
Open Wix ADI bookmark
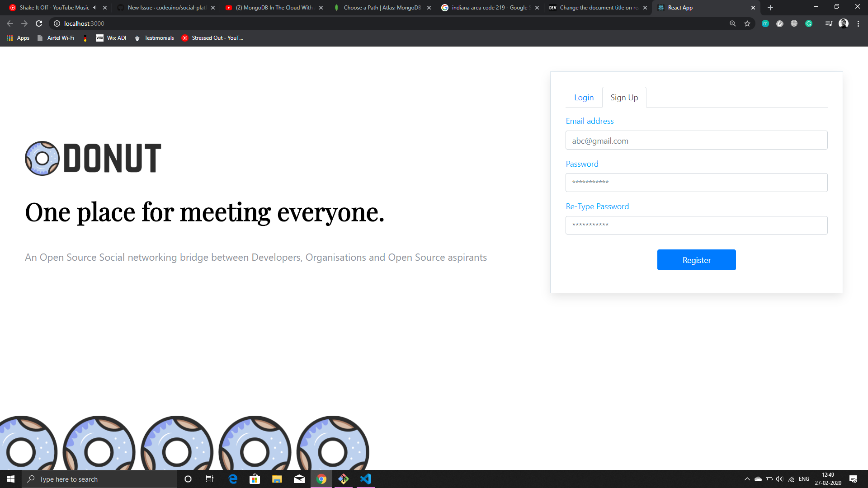pyautogui.click(x=111, y=38)
